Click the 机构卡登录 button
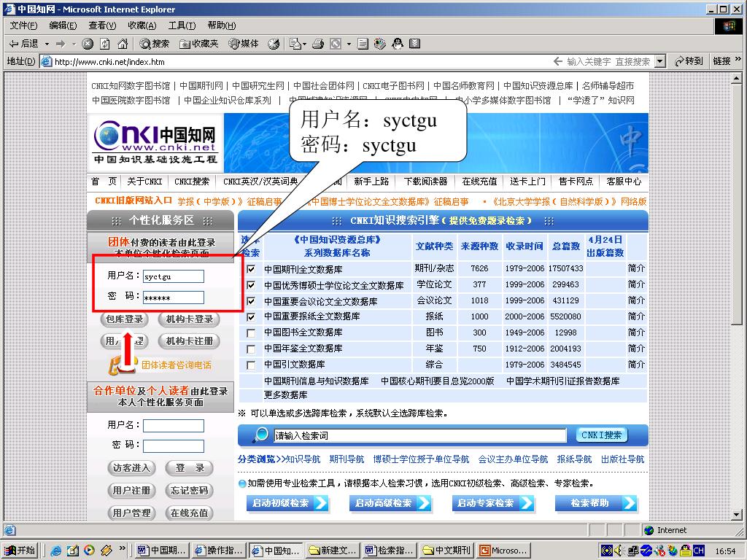Viewport: 747px width, 560px height. click(189, 319)
